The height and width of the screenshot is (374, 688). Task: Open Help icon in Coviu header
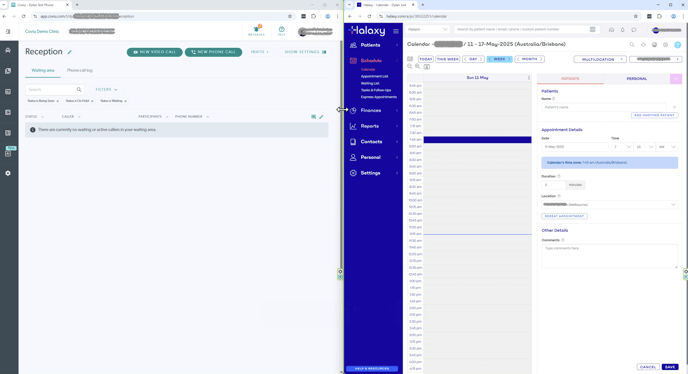coord(281,30)
